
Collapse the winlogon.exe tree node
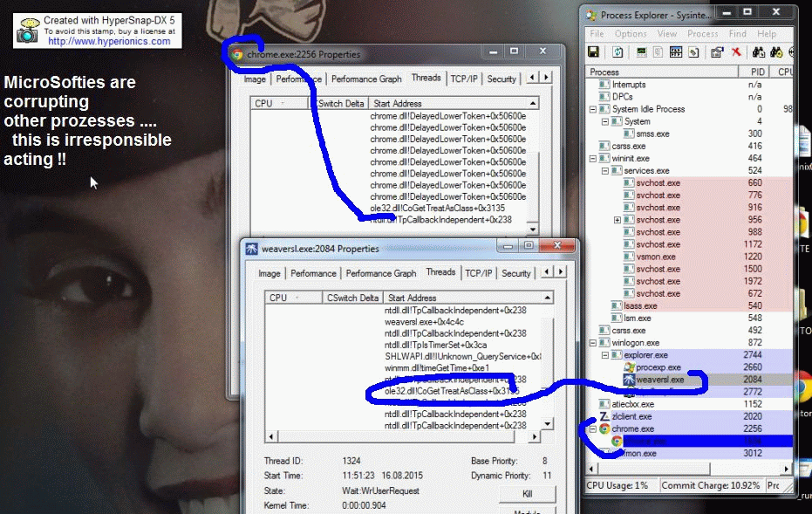pos(593,343)
